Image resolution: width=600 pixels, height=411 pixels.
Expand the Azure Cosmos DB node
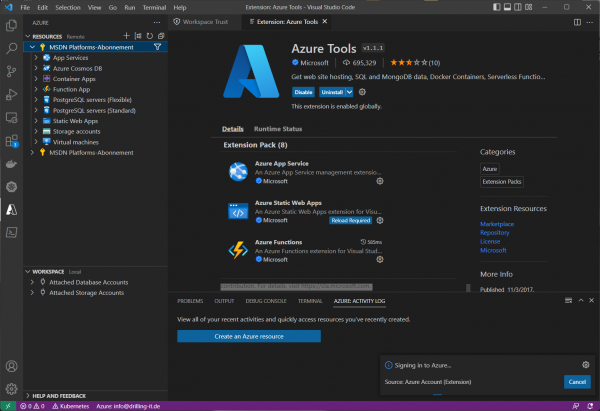pos(36,68)
